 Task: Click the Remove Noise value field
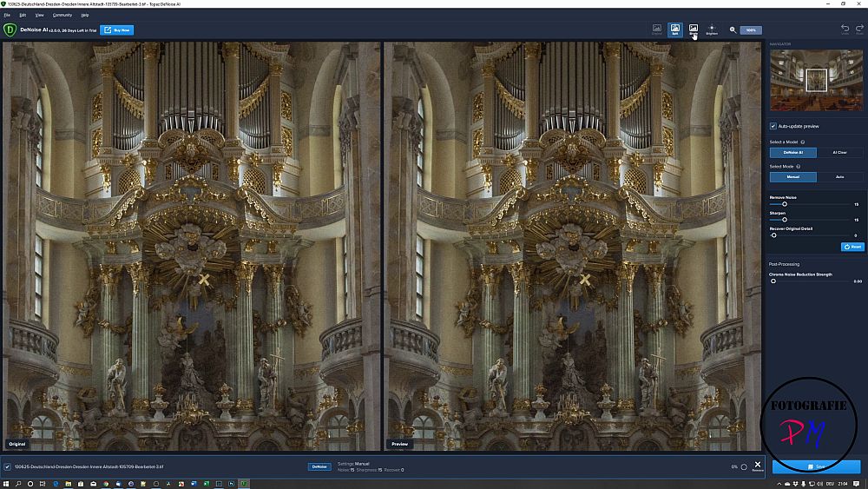[856, 204]
